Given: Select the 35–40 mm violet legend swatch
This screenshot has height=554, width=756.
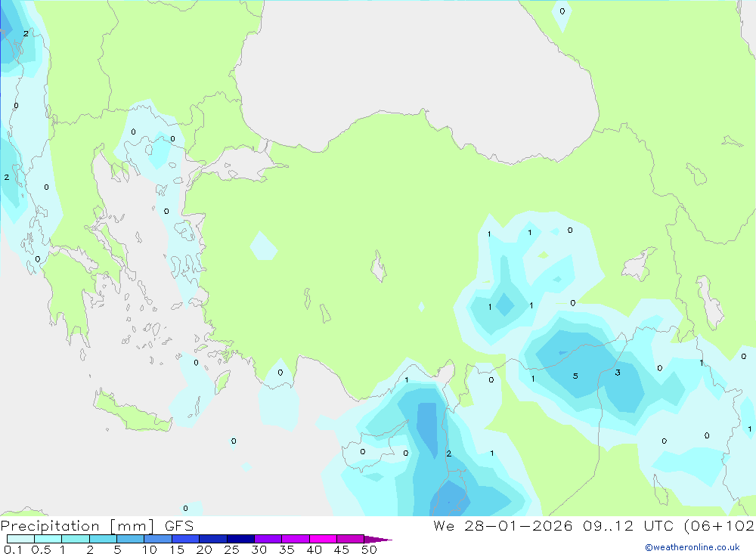Looking at the screenshot, I should pyautogui.click(x=296, y=539).
